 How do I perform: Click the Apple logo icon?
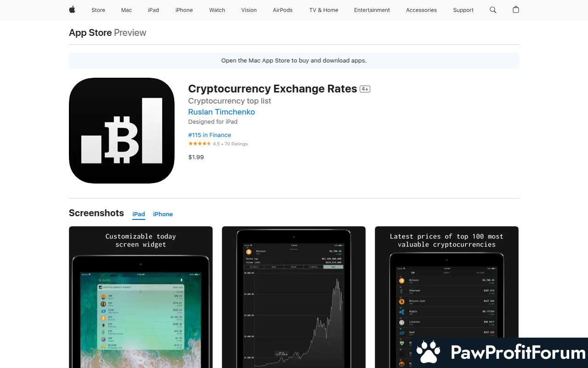coord(72,10)
